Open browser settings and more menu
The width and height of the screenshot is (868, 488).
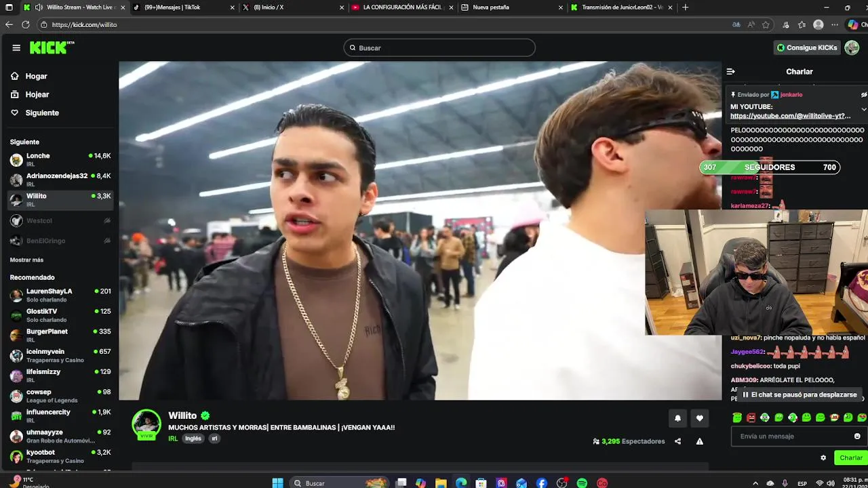pos(835,24)
